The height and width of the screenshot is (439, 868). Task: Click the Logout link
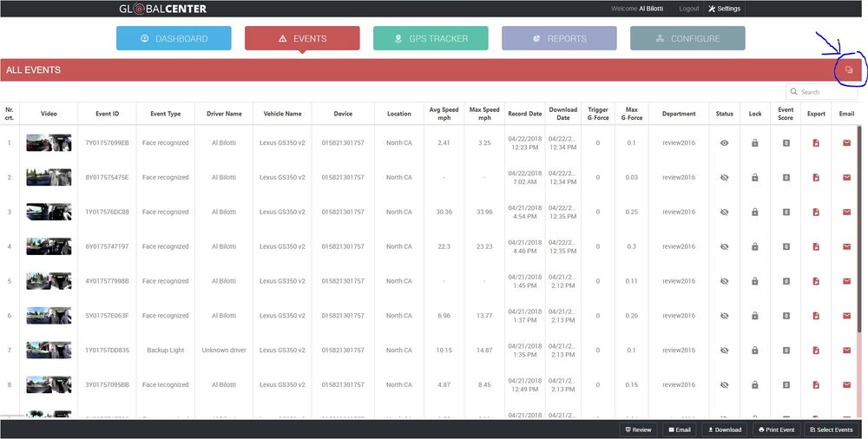pyautogui.click(x=688, y=9)
